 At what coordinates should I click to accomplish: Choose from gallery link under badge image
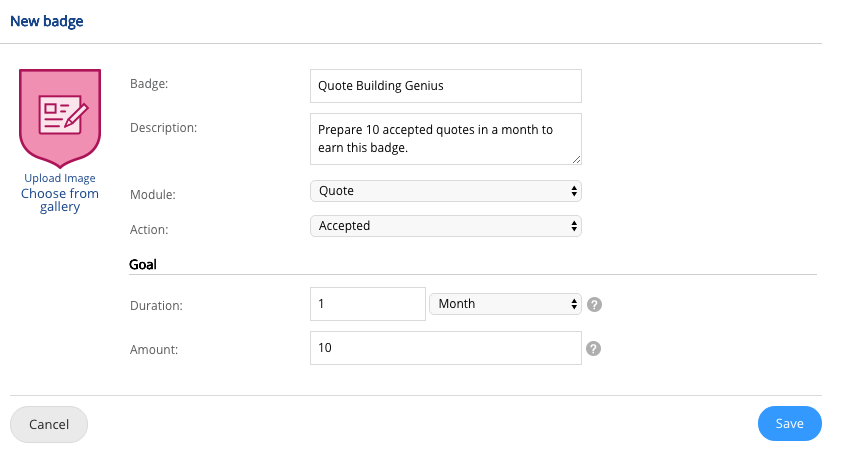pyautogui.click(x=60, y=200)
